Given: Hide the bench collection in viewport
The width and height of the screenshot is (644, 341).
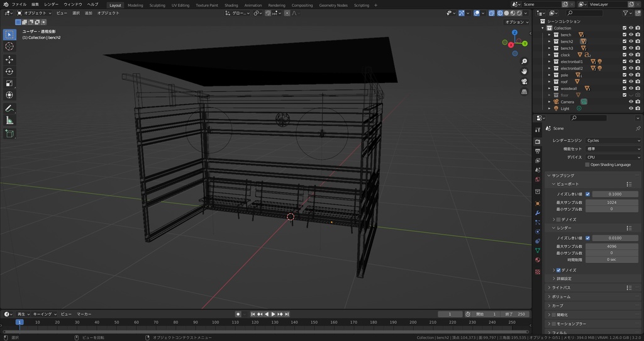Looking at the screenshot, I should tap(631, 35).
